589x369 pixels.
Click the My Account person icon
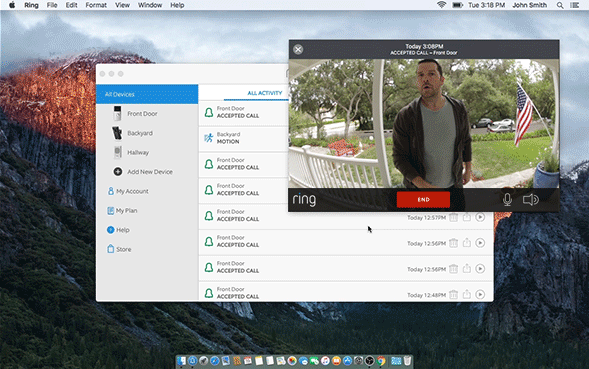110,191
